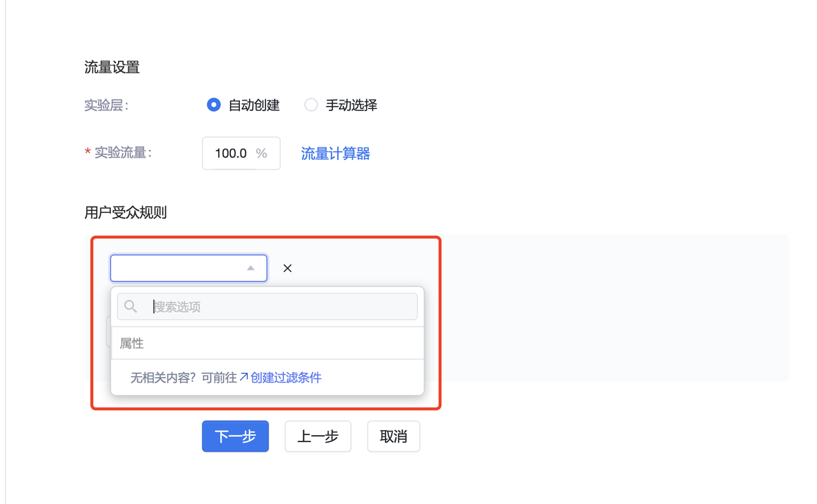Open the 创建过滤条件 link
This screenshot has width=817, height=504.
pyautogui.click(x=285, y=378)
